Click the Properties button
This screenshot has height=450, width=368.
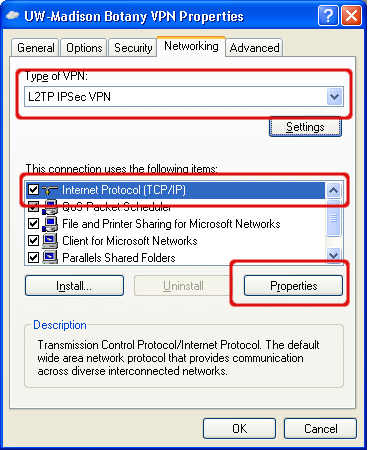coord(293,286)
